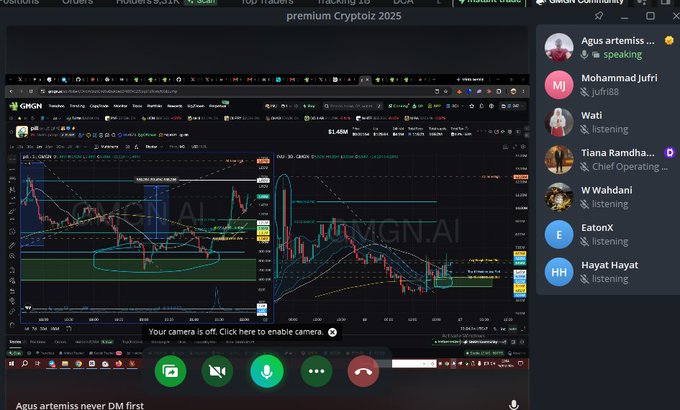
Task: Switch to the DCA tab in background window
Action: point(403,2)
